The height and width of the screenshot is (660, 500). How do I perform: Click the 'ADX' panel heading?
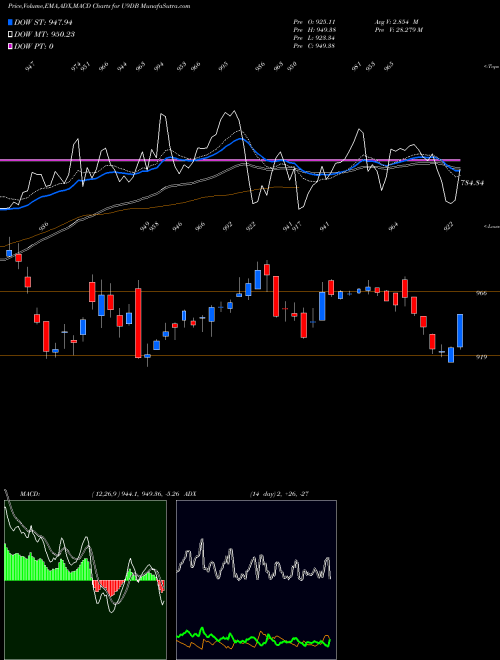tap(190, 494)
